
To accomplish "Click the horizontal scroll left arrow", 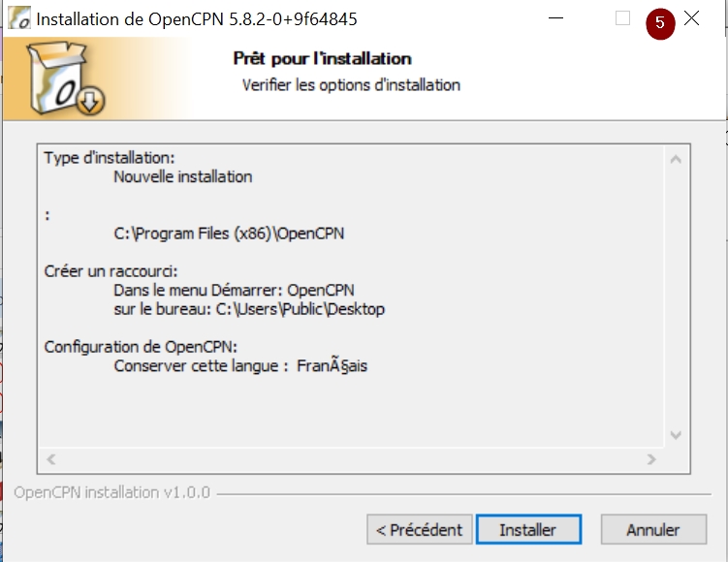I will pyautogui.click(x=51, y=459).
